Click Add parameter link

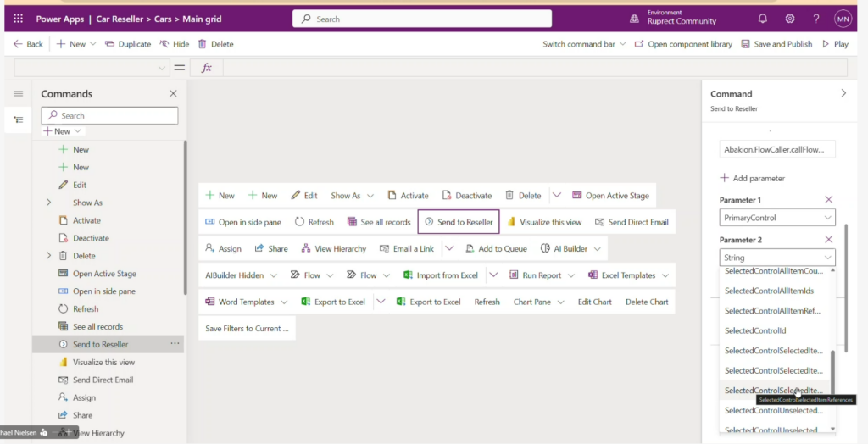752,178
